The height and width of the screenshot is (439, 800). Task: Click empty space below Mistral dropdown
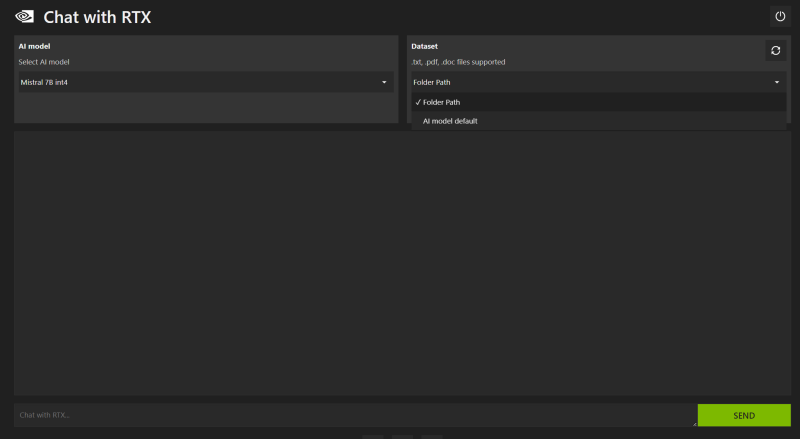tap(206, 108)
